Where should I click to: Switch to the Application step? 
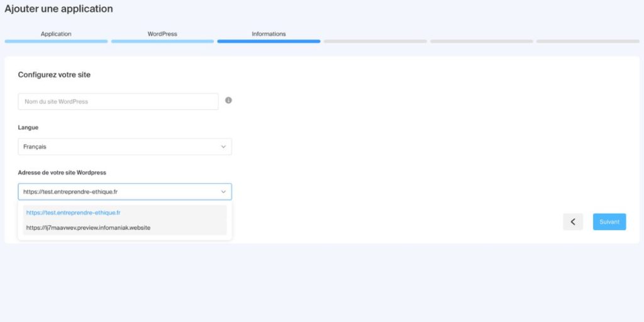tap(56, 34)
